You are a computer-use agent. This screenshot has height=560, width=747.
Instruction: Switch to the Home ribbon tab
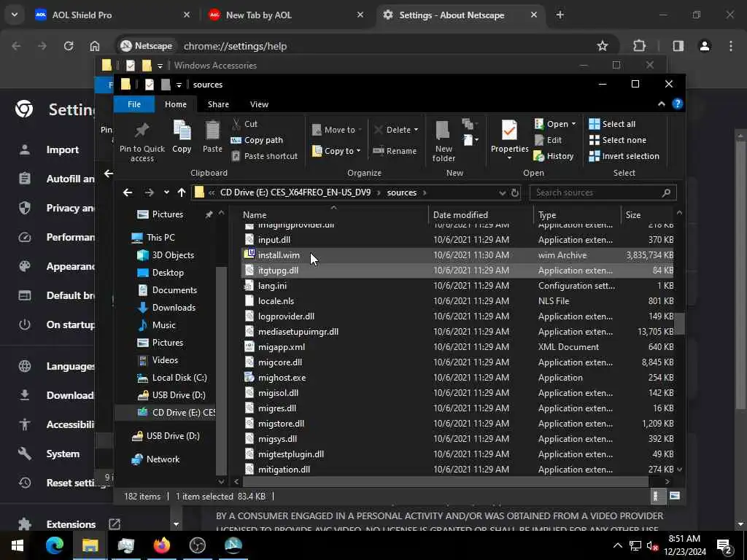(176, 104)
